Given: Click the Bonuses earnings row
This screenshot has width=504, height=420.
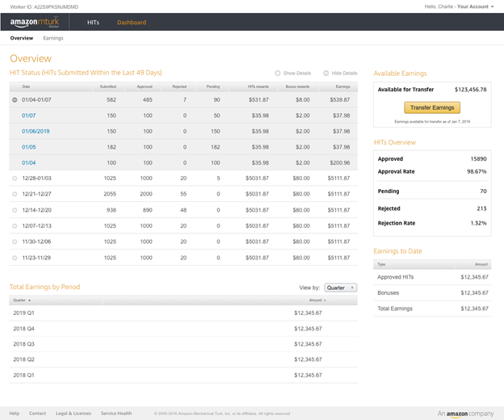Looking at the screenshot, I should [x=432, y=292].
